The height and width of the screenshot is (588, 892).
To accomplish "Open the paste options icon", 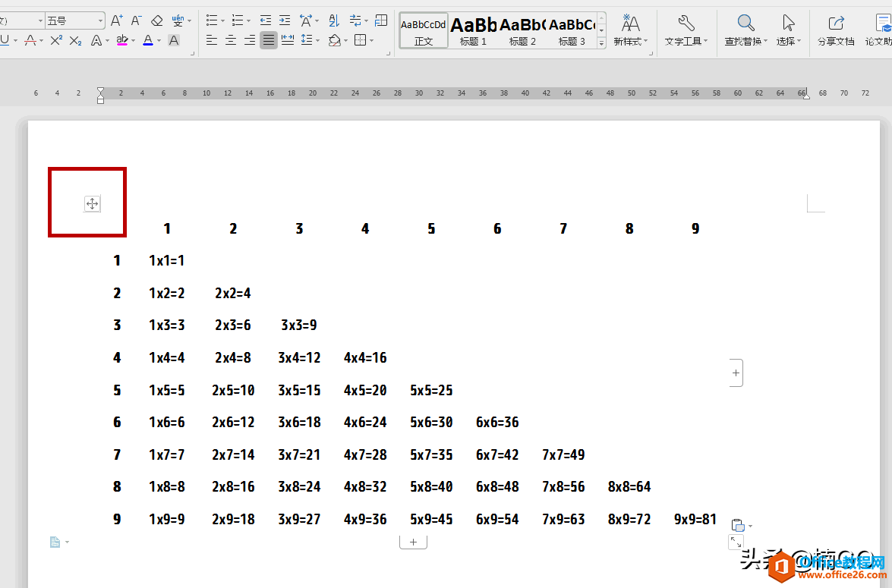I will click(x=738, y=525).
